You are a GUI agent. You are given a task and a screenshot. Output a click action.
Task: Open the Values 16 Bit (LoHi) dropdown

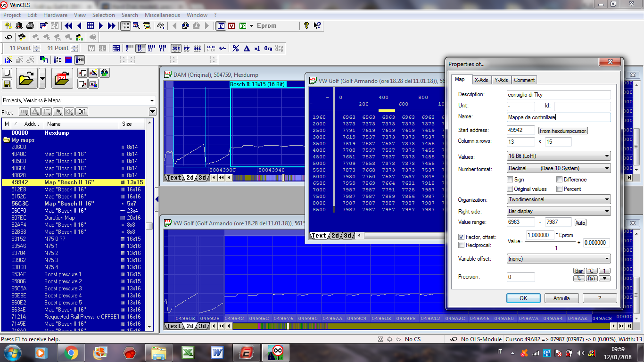[x=559, y=156]
